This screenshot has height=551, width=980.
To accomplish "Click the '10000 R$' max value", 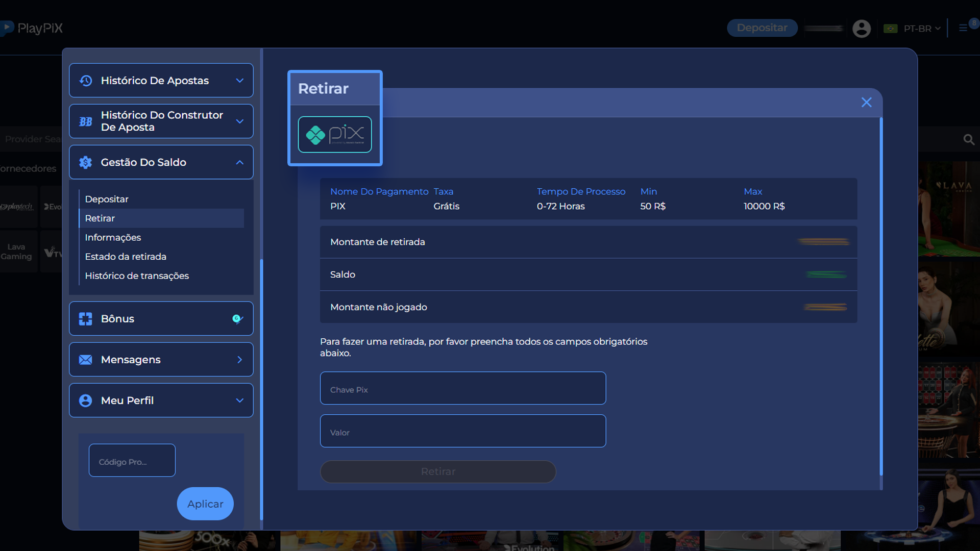I will pyautogui.click(x=764, y=206).
